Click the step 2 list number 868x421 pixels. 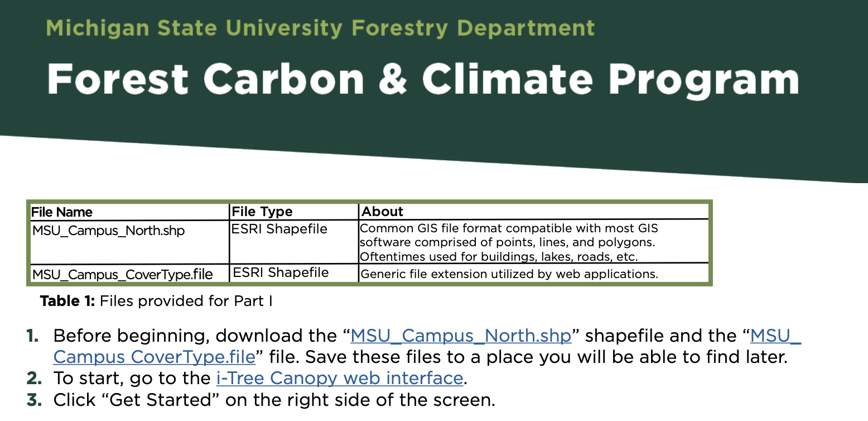pos(33,379)
